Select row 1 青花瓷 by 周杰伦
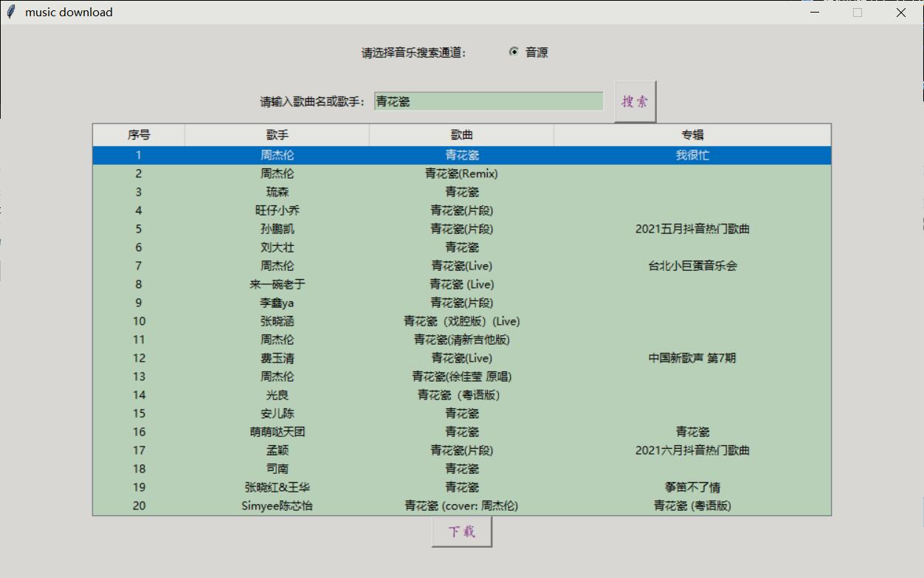 pyautogui.click(x=461, y=155)
